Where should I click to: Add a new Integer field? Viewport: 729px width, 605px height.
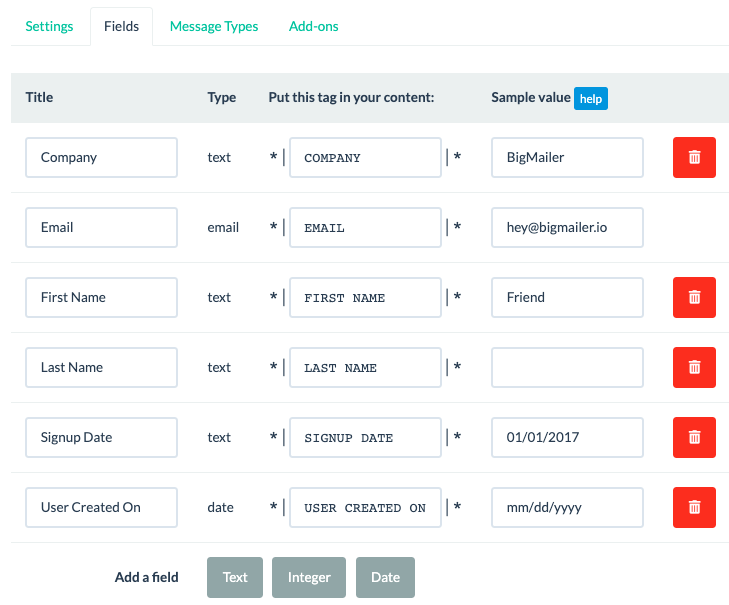309,577
